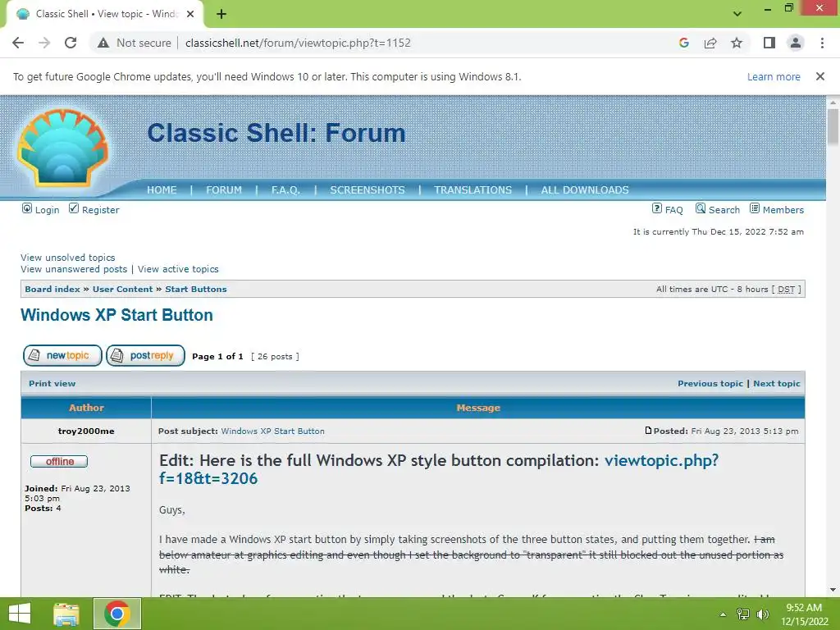The width and height of the screenshot is (840, 630).
Task: Click the scrollbar down arrow
Action: [833, 591]
